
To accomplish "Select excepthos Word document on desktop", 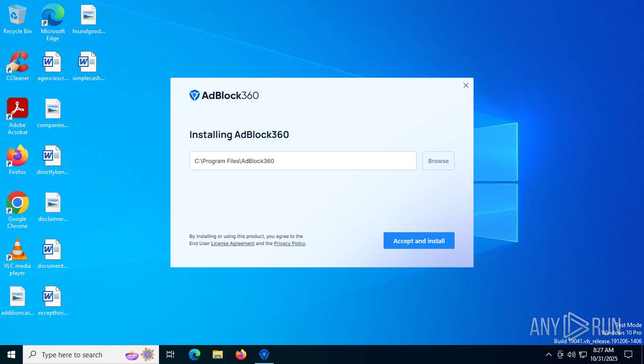I will point(53,301).
